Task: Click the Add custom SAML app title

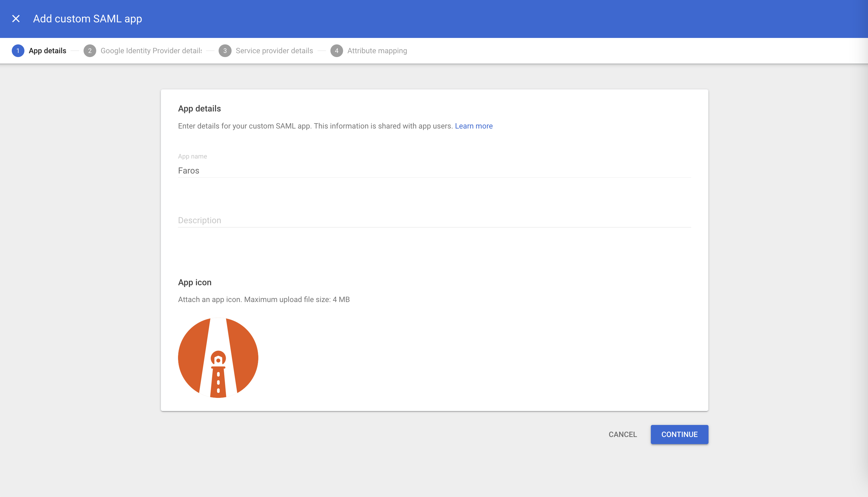Action: pos(87,19)
